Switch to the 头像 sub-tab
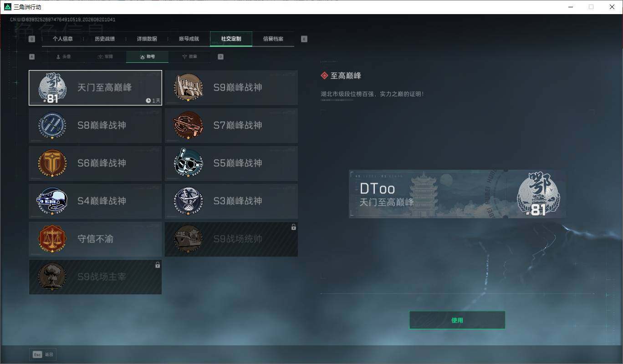The image size is (623, 364). [x=63, y=57]
